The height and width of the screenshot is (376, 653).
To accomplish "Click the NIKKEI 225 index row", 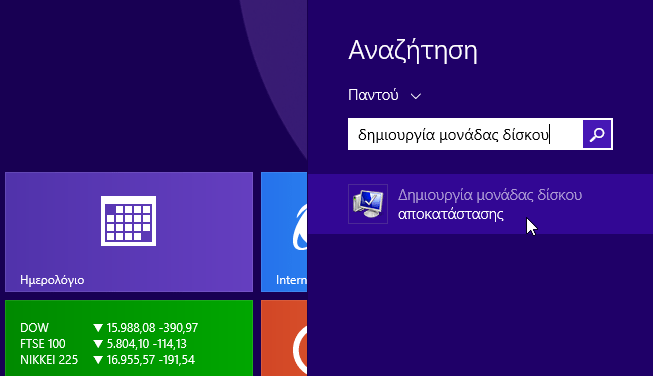I will tap(107, 360).
